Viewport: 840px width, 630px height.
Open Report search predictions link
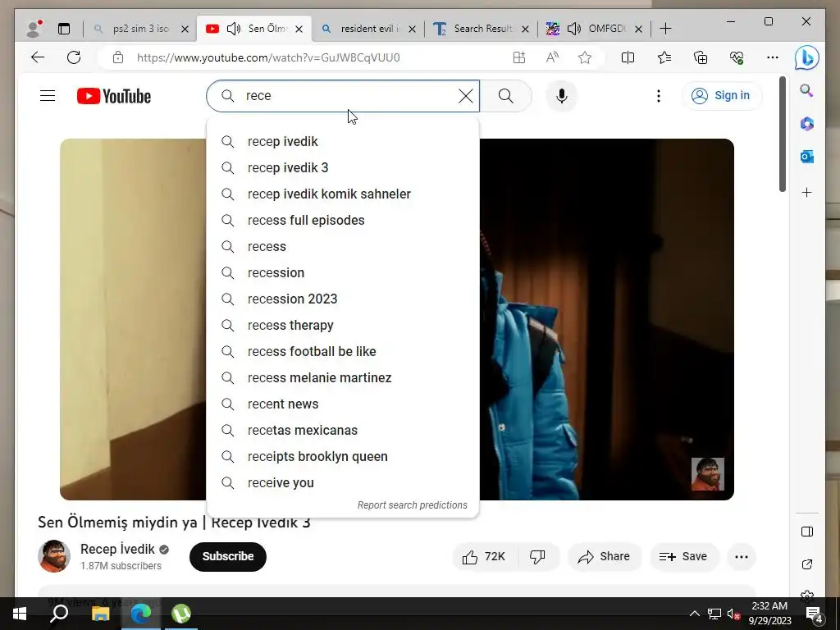coord(412,505)
